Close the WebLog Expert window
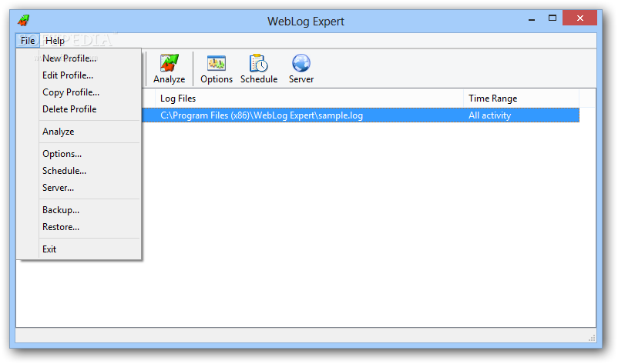This screenshot has width=618, height=364. click(579, 18)
